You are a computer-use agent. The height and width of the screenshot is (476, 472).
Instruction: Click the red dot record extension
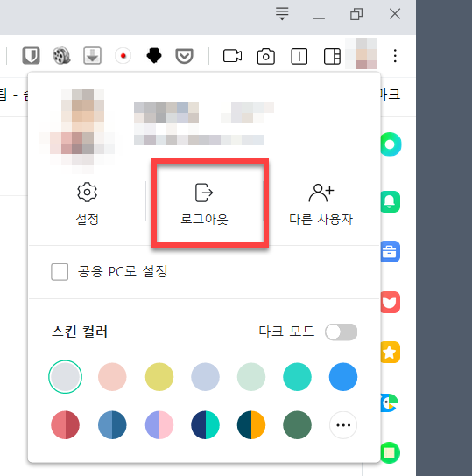point(123,55)
